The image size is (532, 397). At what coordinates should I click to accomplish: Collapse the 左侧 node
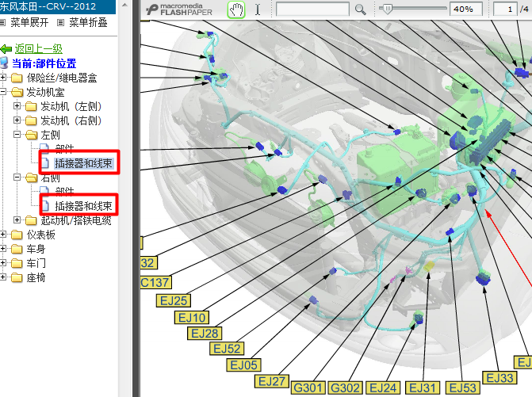coord(17,134)
